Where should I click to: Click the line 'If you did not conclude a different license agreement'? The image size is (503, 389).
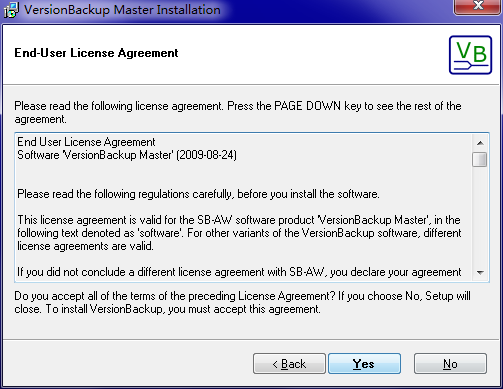(x=239, y=272)
